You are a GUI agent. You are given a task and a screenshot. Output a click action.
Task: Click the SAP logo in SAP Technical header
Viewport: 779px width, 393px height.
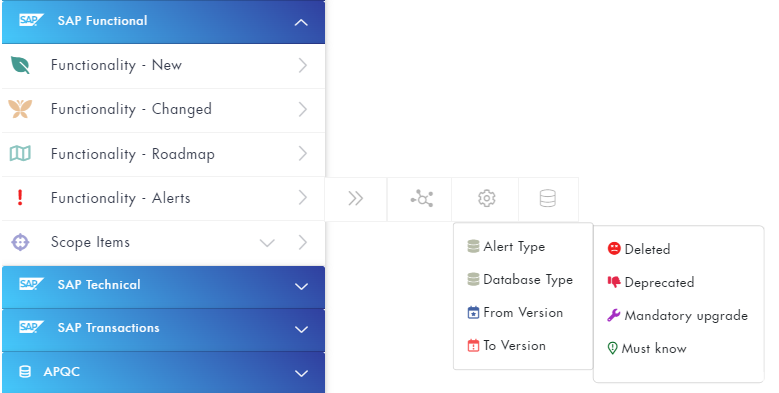point(31,284)
